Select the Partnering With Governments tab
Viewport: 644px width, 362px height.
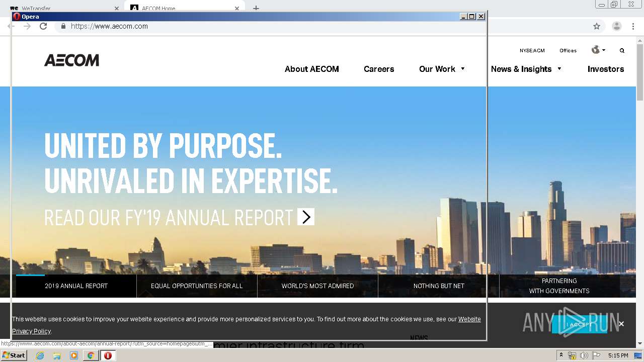pyautogui.click(x=559, y=286)
